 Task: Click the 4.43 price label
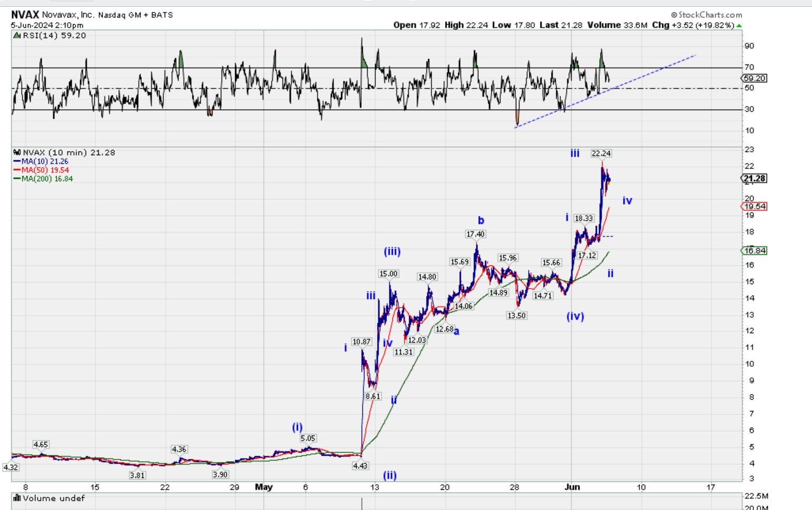360,466
